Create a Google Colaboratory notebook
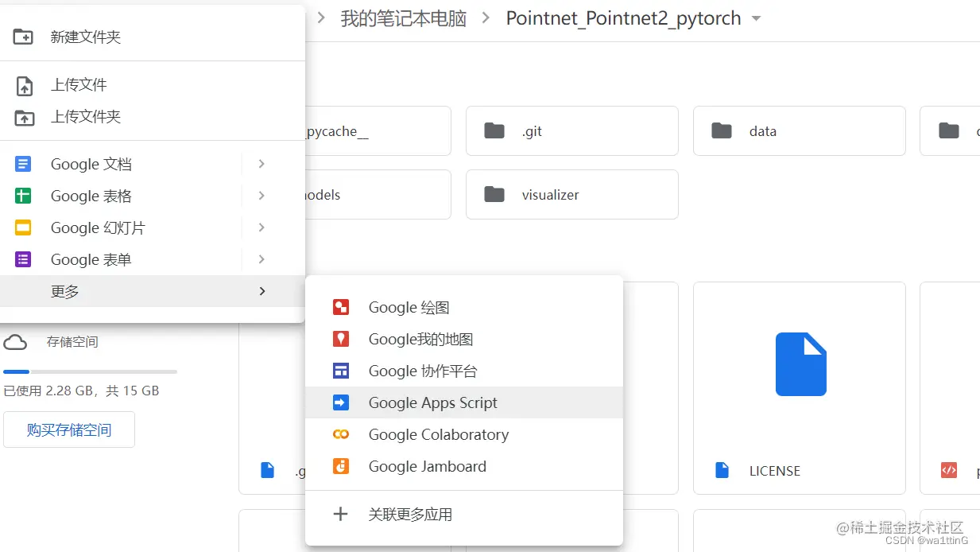The width and height of the screenshot is (980, 552). [464, 435]
